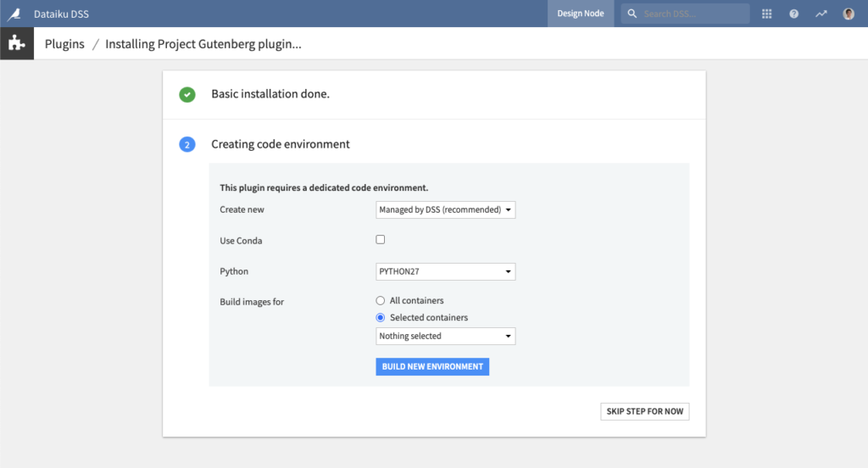
Task: Click the Dataiku bird logo
Action: tap(14, 14)
